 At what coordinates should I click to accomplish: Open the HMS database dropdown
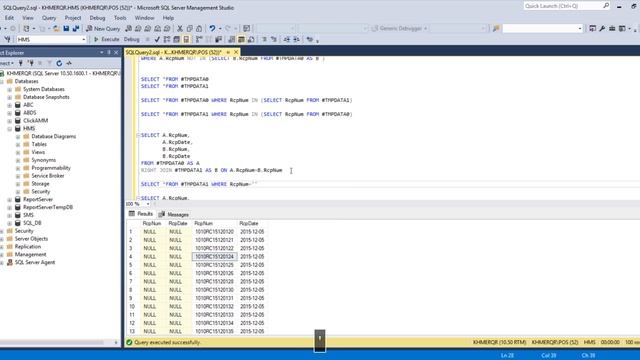pos(84,40)
